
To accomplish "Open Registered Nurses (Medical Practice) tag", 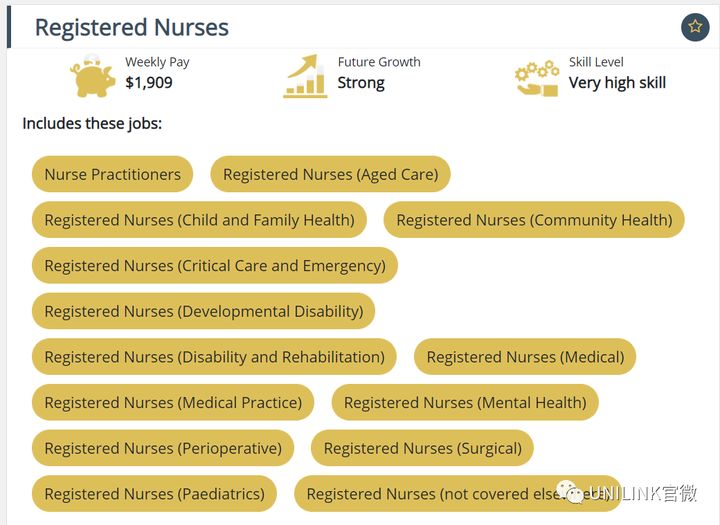I will (173, 402).
